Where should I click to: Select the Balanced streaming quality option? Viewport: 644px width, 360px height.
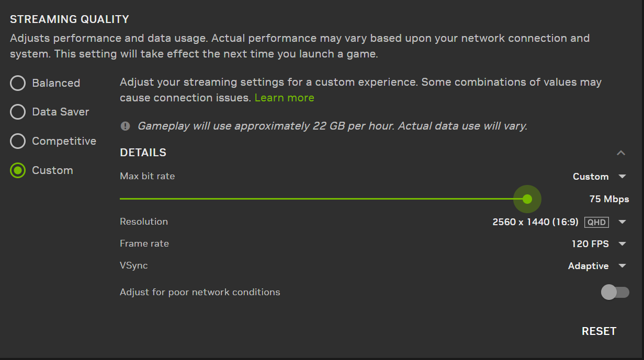tap(18, 83)
